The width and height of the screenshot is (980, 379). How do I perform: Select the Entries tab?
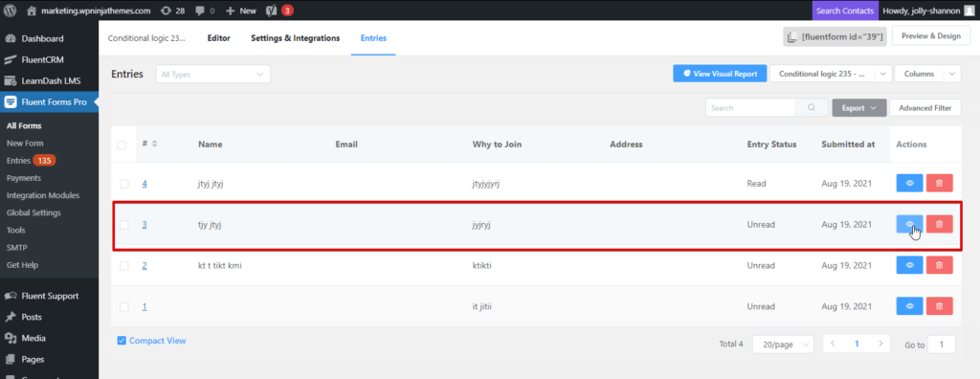[373, 37]
